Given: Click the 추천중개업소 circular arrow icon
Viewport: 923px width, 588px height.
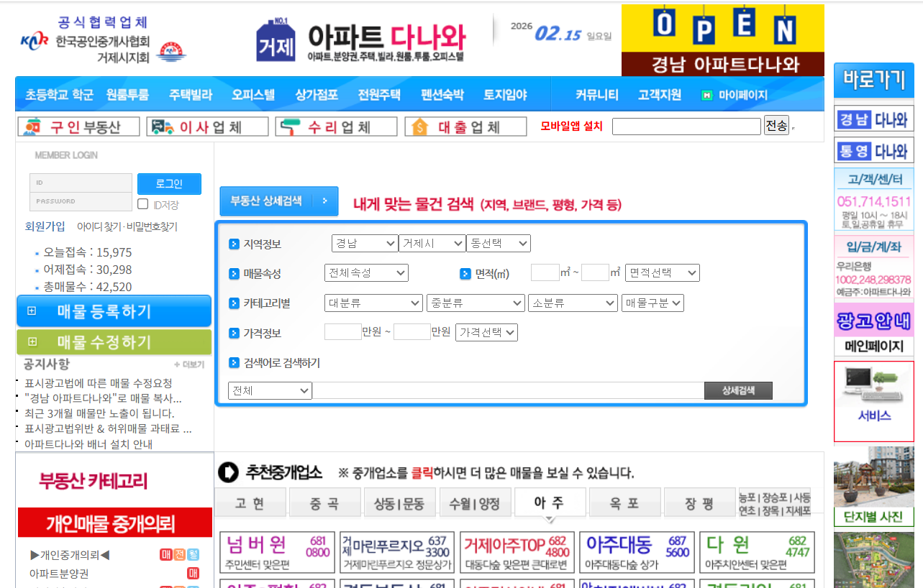Looking at the screenshot, I should tap(227, 472).
